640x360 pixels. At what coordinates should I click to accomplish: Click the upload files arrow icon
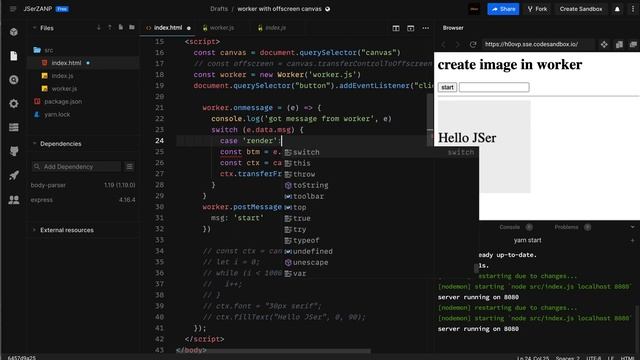(x=110, y=28)
